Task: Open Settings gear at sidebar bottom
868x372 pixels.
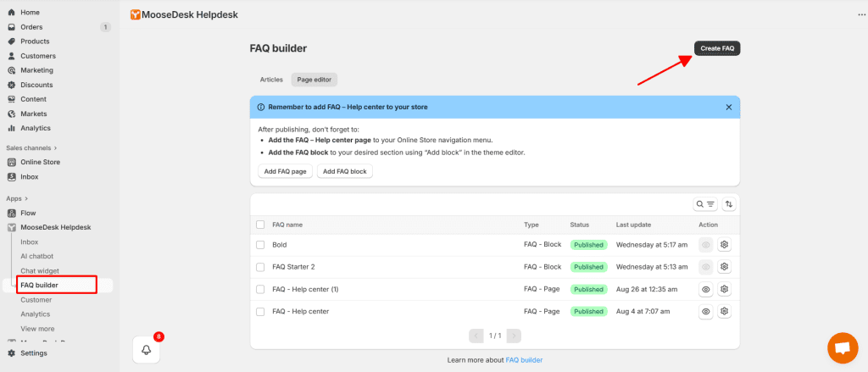Action: click(11, 353)
